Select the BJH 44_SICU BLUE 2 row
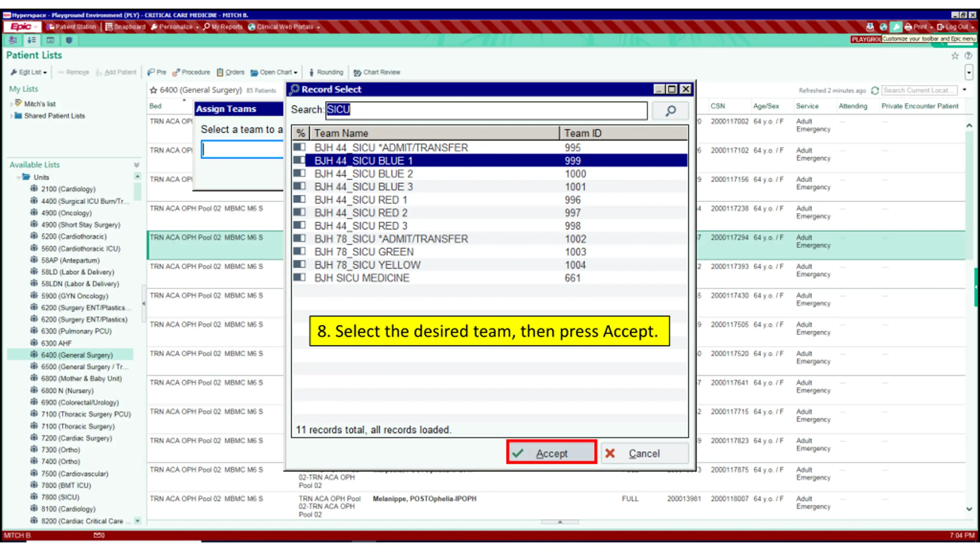 (490, 174)
